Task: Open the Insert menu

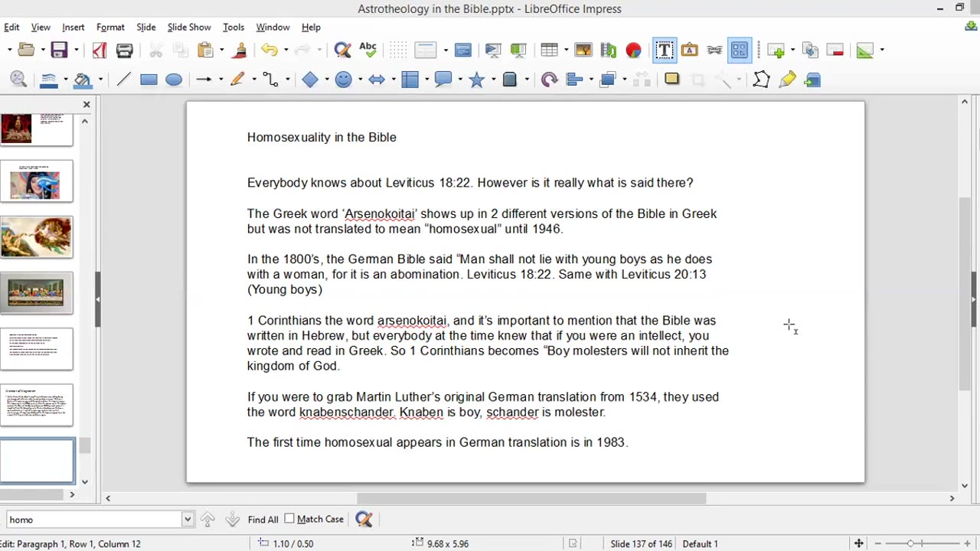Action: tap(73, 27)
